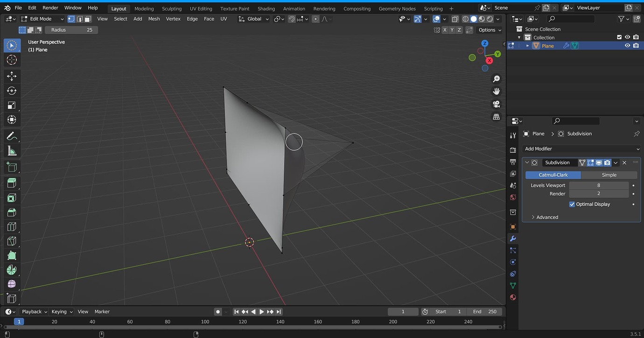Jump to the last frame with the playback control

(279, 311)
